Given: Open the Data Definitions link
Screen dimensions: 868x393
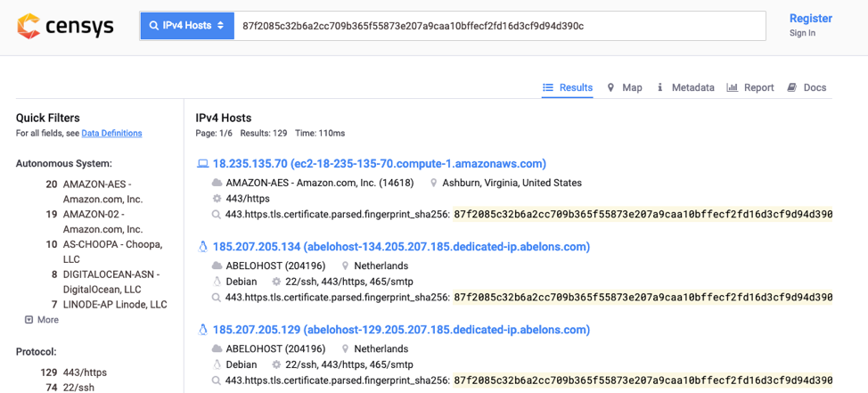Looking at the screenshot, I should [111, 134].
